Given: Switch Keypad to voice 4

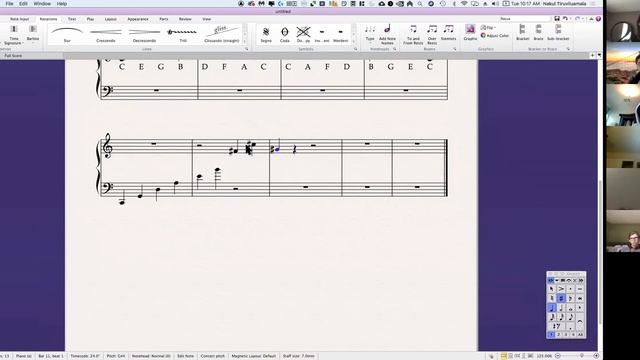Looking at the screenshot, I should tap(573, 335).
